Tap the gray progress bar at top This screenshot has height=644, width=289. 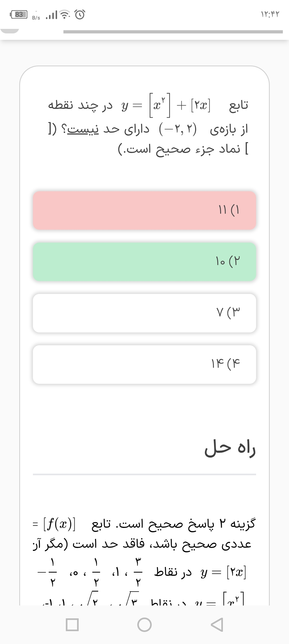pyautogui.click(x=173, y=32)
